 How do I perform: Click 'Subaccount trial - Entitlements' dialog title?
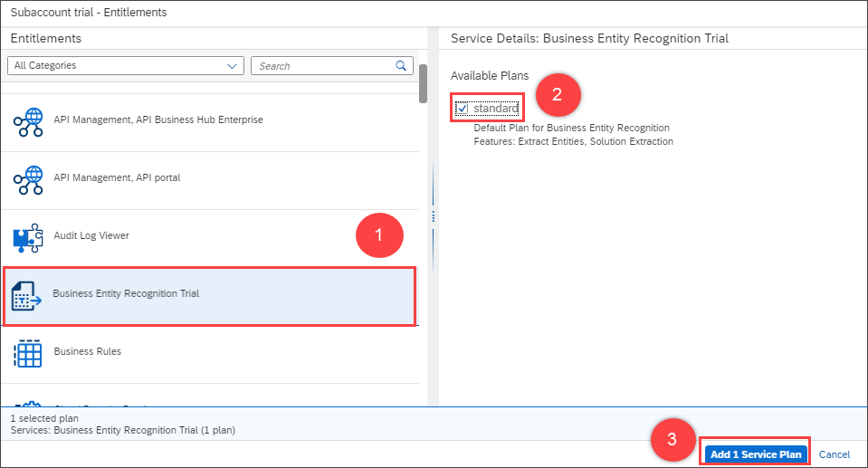coord(89,12)
